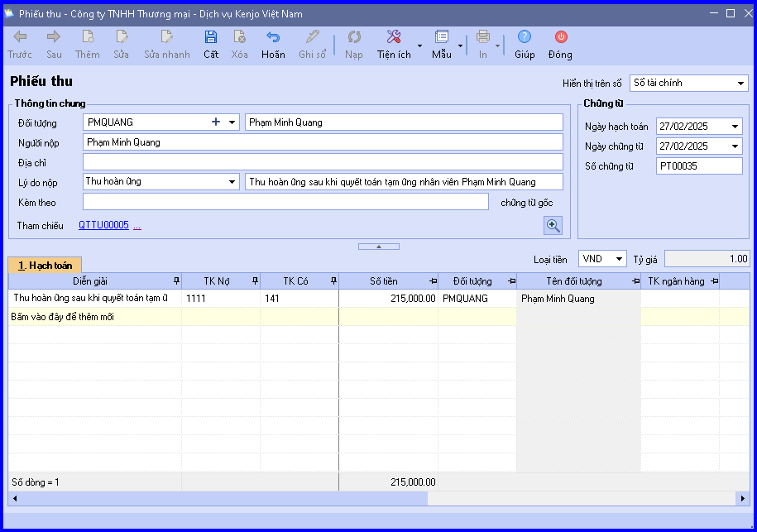Open the Mẫu dropdown arrow menu
This screenshot has width=757, height=532.
pos(460,46)
